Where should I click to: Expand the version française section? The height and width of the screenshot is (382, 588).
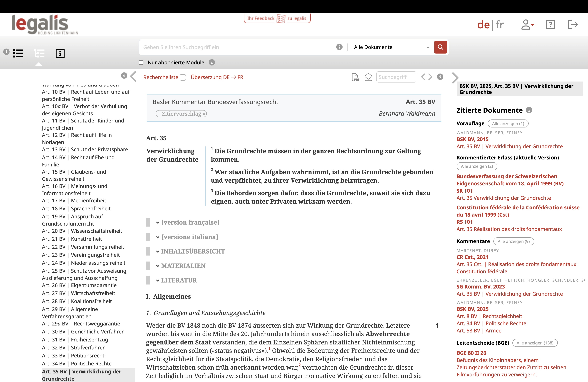tap(190, 222)
